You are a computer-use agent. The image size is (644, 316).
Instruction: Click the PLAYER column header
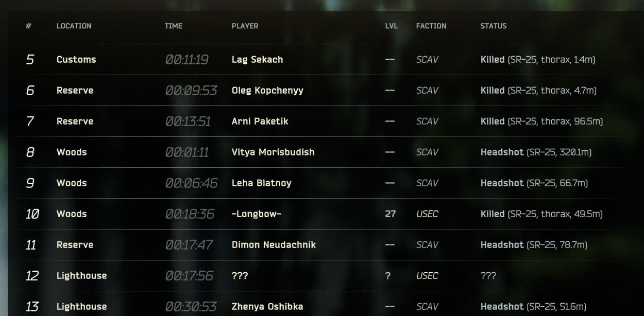(x=245, y=26)
